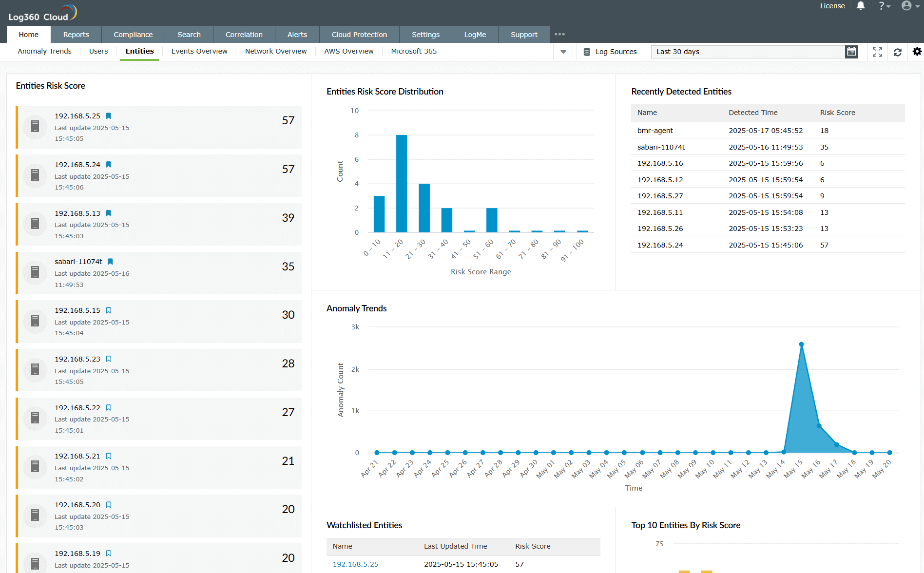
Task: Click the server icon for 192.168.5.25
Action: [35, 127]
